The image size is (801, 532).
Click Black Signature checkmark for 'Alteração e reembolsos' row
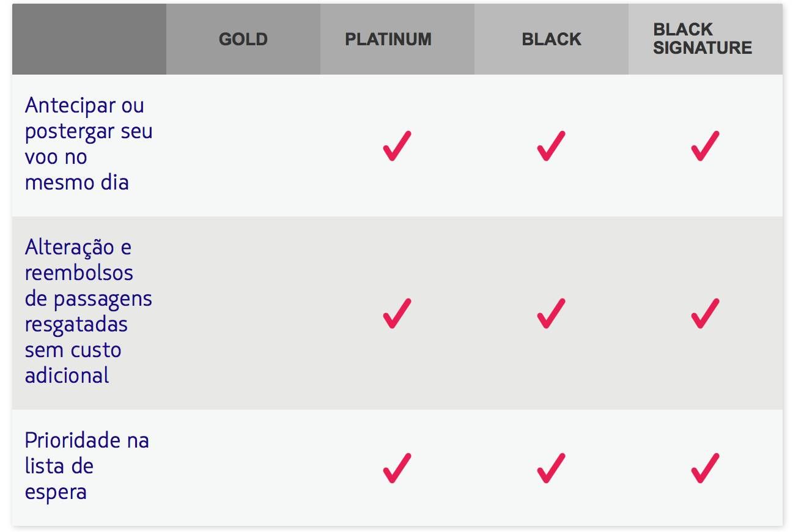click(705, 313)
